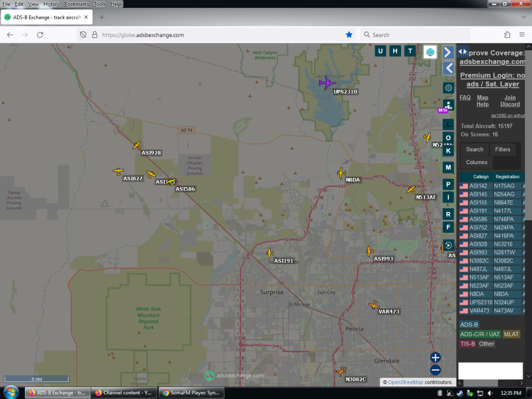
Task: Toggle the H map button
Action: [x=395, y=51]
